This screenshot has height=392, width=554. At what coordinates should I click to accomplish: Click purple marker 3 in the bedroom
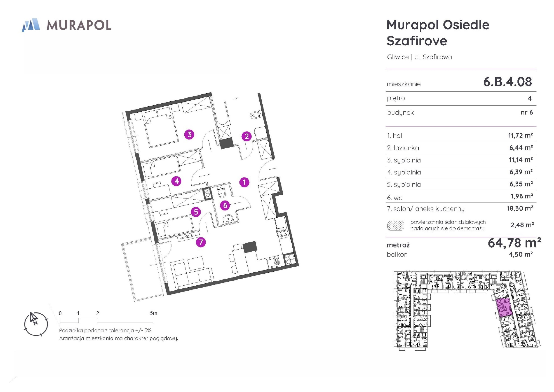point(189,134)
